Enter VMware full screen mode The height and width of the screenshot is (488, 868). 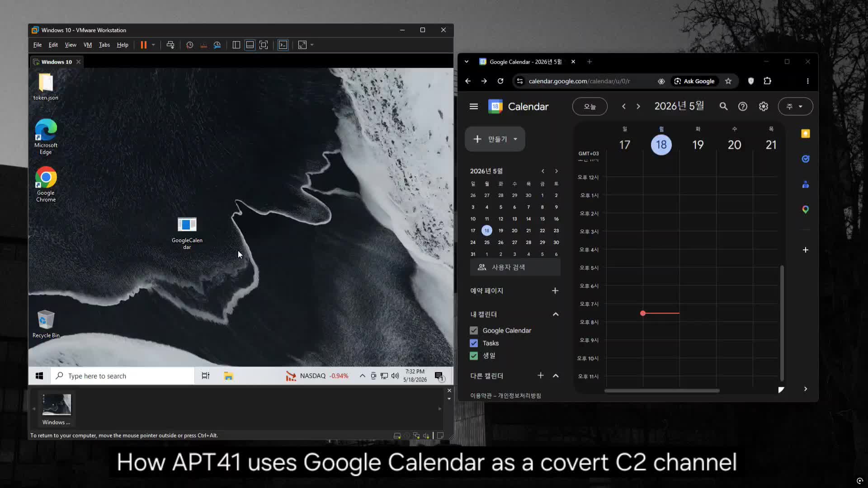click(264, 45)
